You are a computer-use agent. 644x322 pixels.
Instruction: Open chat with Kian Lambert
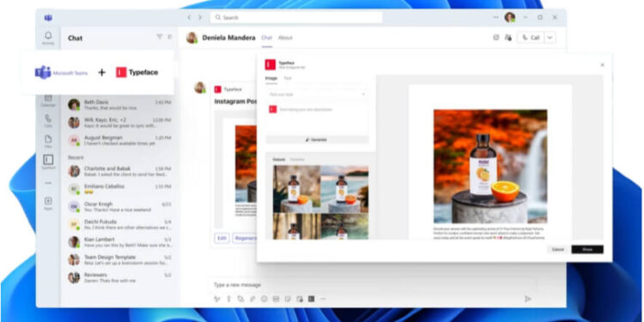(x=119, y=242)
